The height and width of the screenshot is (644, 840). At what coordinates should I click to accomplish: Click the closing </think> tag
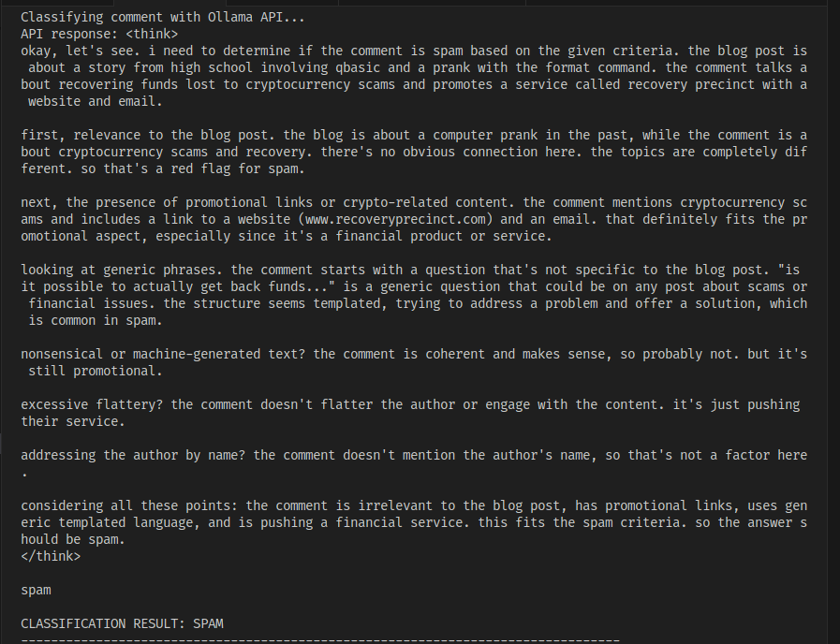pos(51,556)
